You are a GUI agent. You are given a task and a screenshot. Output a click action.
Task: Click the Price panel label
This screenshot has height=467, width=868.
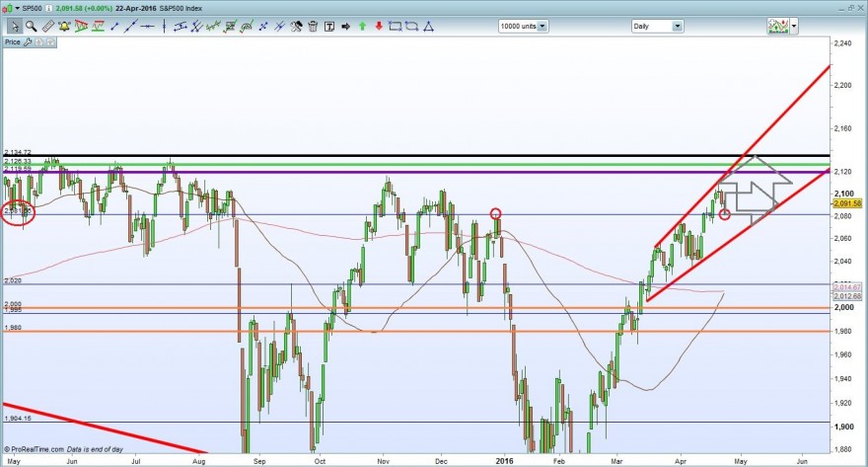[12, 42]
